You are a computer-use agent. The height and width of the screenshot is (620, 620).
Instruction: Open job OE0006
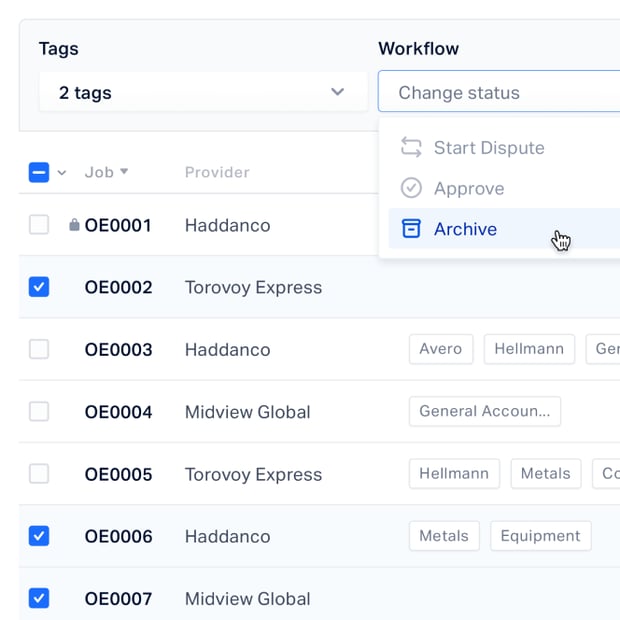[x=118, y=537]
